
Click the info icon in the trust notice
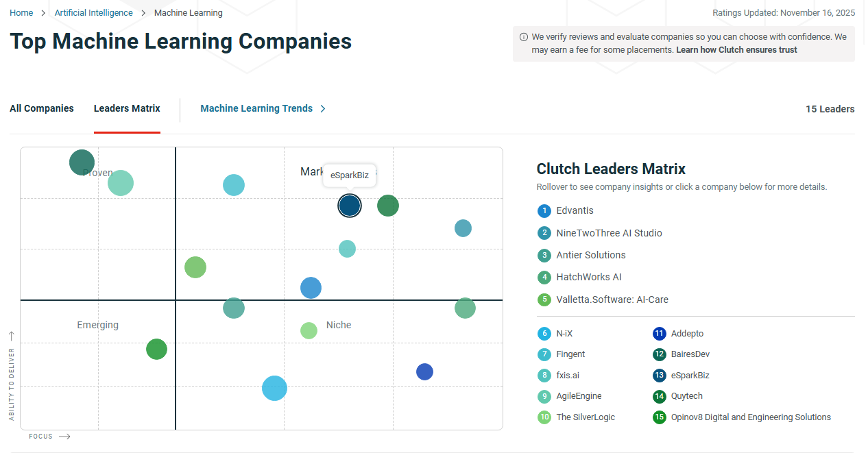[523, 36]
